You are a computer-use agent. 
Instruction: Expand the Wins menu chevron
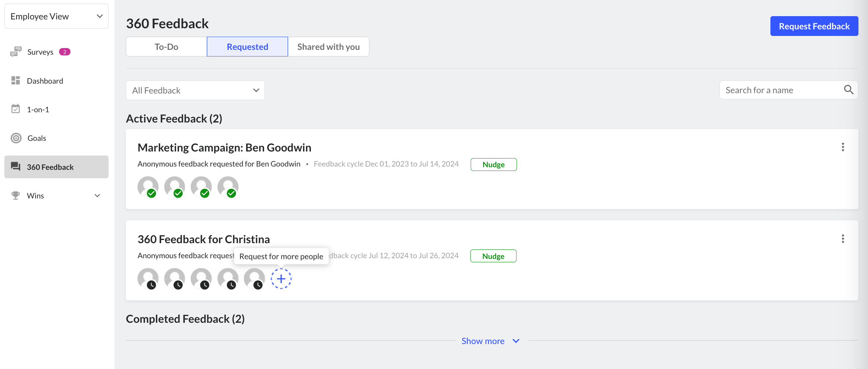pos(97,196)
